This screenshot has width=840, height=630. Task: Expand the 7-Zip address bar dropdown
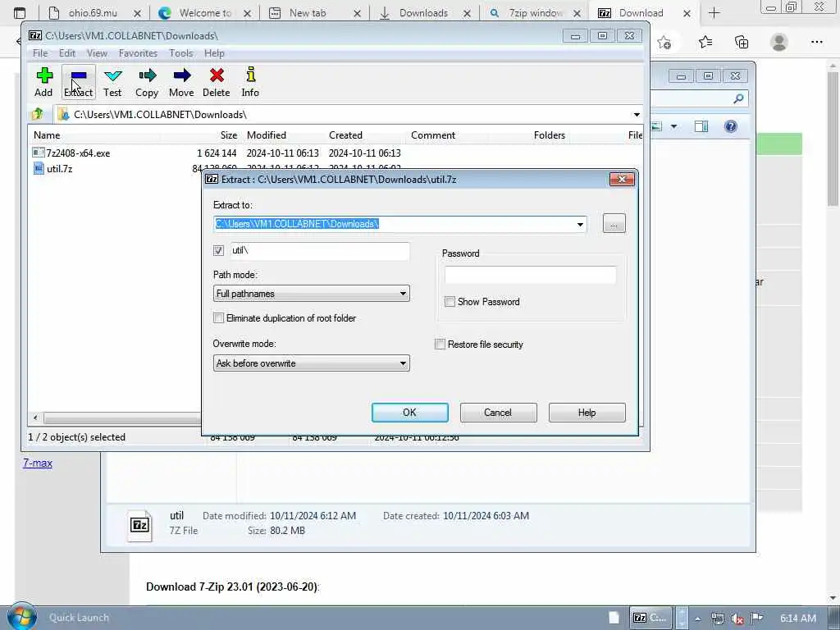(x=637, y=115)
